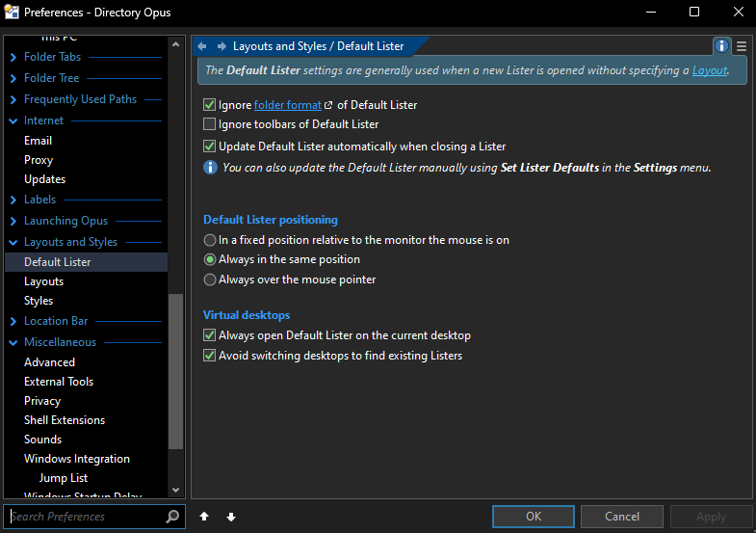Click the tree scroll down arrow

tap(175, 490)
